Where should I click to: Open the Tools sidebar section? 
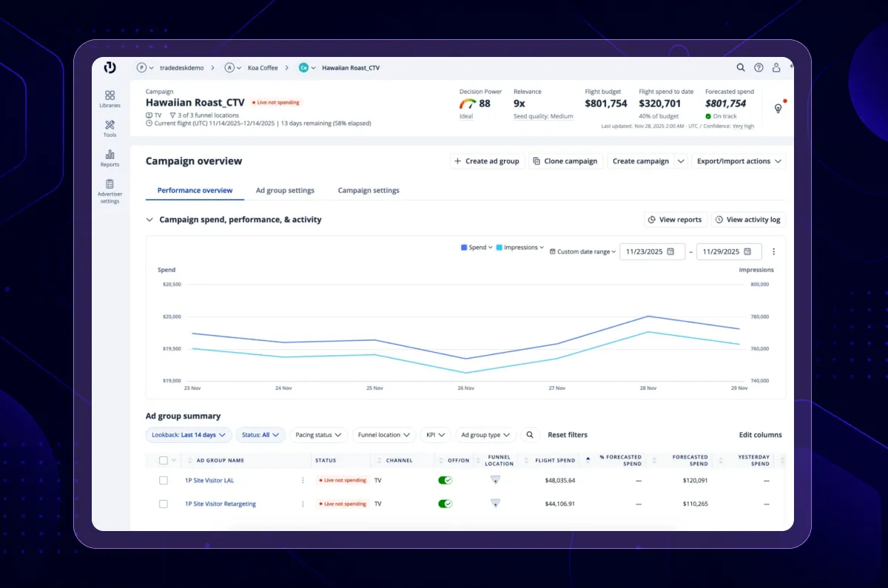(110, 129)
